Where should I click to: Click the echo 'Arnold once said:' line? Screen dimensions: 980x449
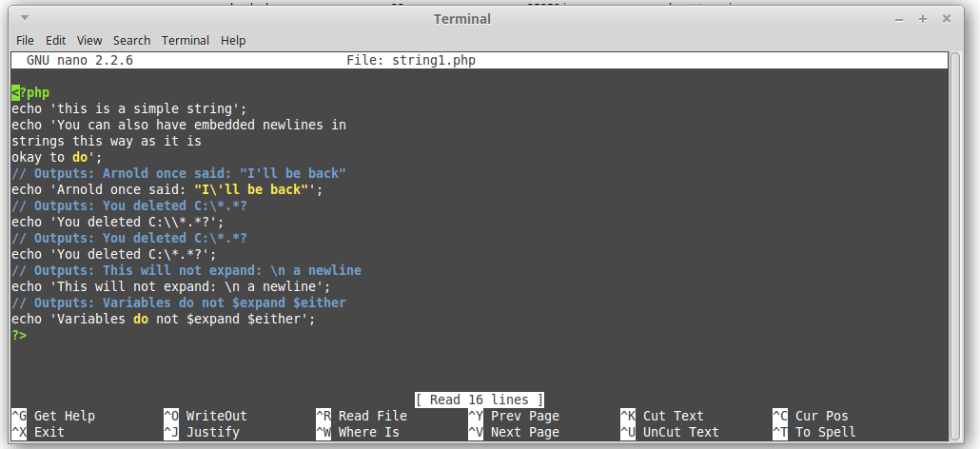pos(167,189)
